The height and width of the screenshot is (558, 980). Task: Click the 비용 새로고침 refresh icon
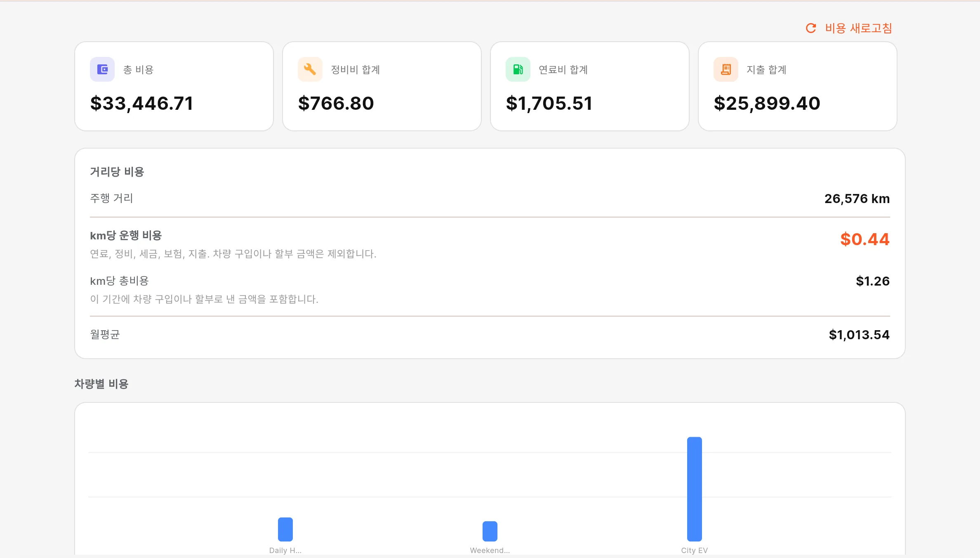811,28
